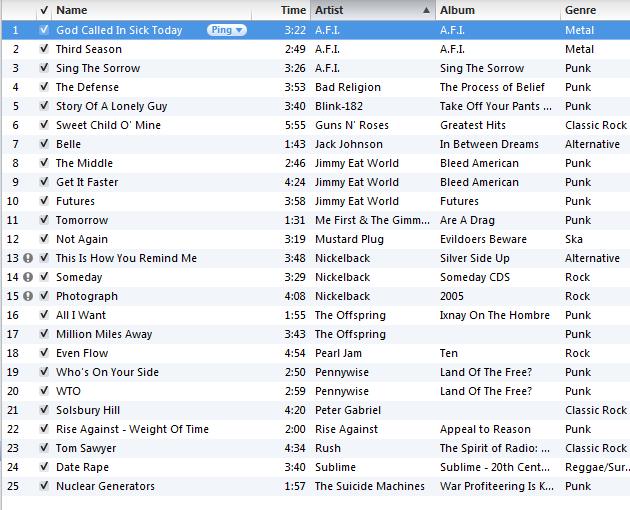This screenshot has height=510, width=630.
Task: Select the song Tom Sawyer
Action: 86,448
